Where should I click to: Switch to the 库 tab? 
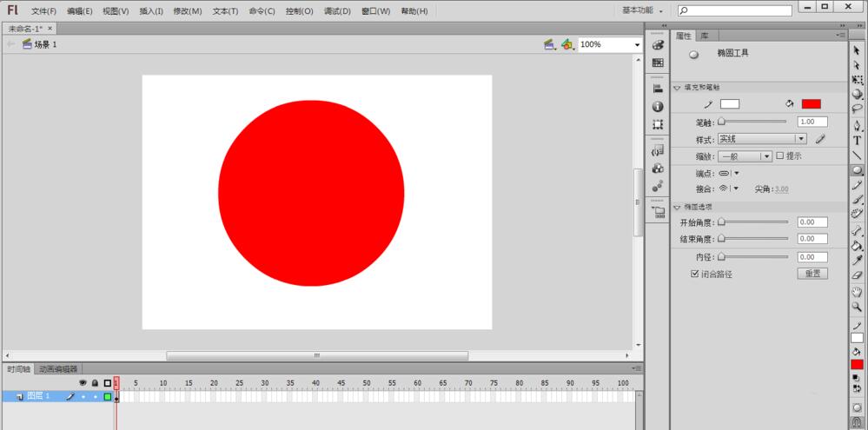click(x=704, y=36)
